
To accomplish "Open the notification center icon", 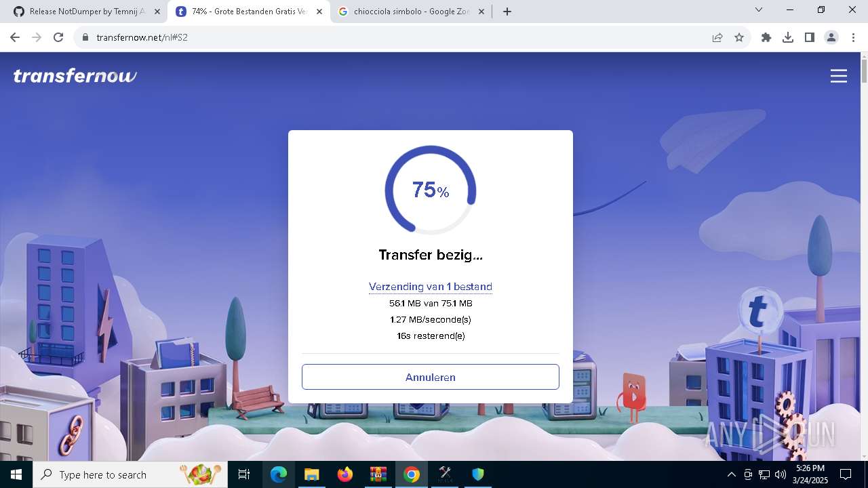I will pos(846,474).
